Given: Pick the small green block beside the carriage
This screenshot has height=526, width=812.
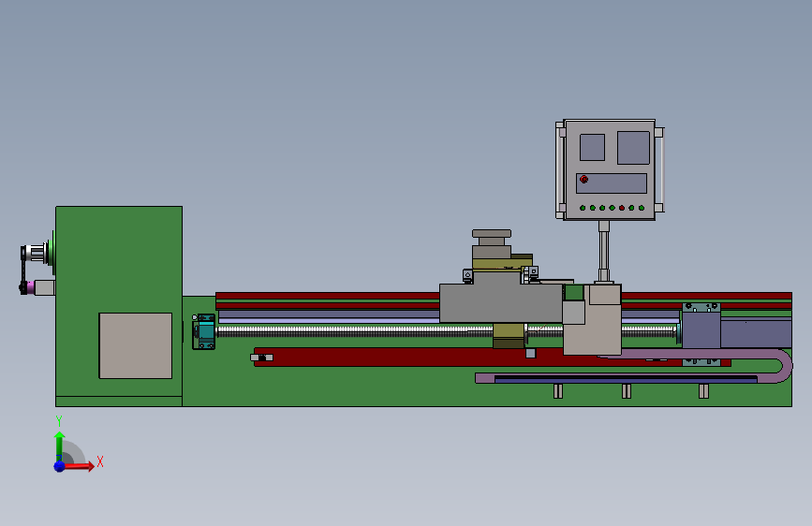Looking at the screenshot, I should pos(574,293).
